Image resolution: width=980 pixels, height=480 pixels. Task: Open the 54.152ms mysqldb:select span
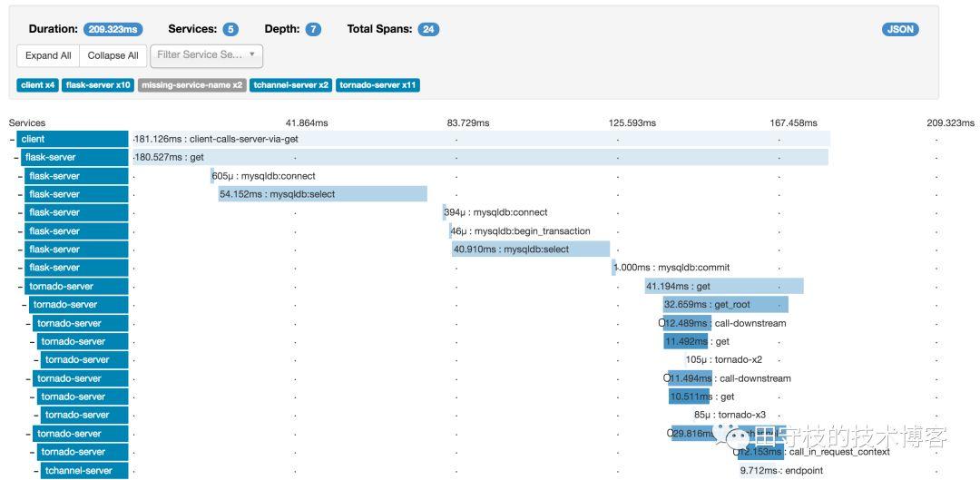[322, 194]
